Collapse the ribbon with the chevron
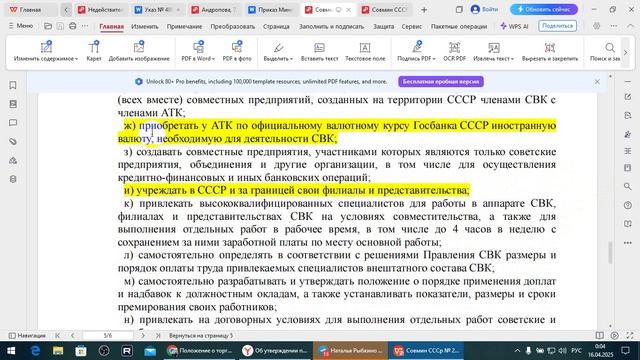The width and height of the screenshot is (640, 360). [630, 26]
